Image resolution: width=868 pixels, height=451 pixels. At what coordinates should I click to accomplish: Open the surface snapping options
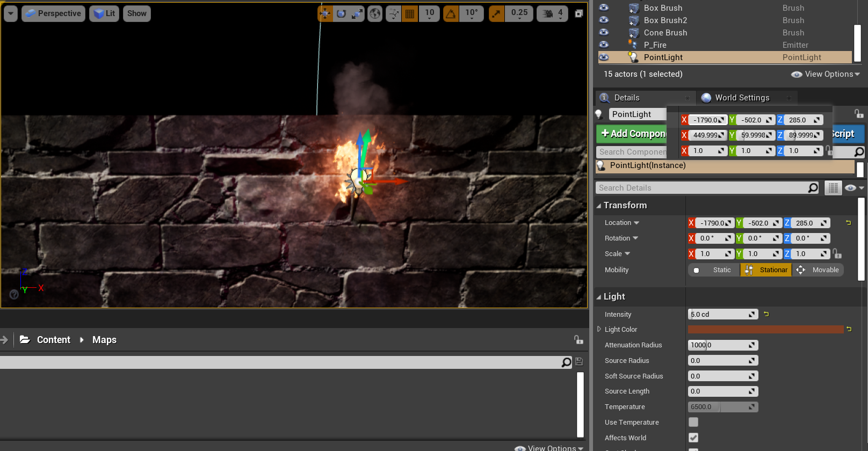click(x=394, y=13)
